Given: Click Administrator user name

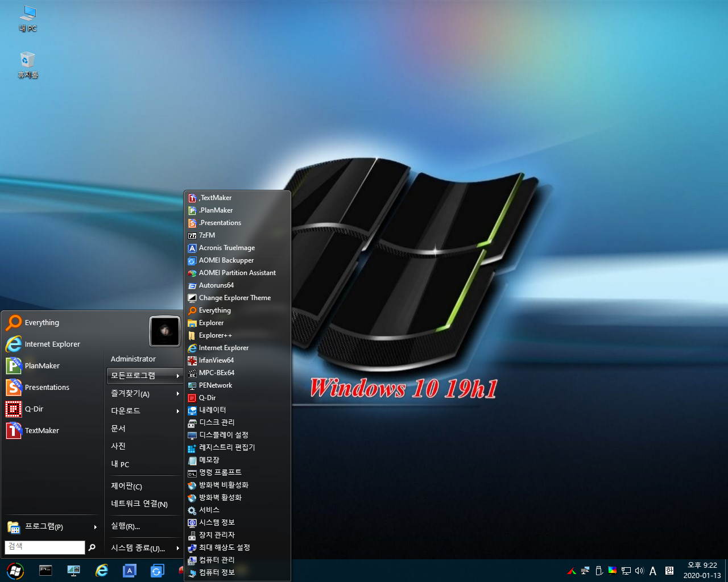Looking at the screenshot, I should pyautogui.click(x=133, y=359).
